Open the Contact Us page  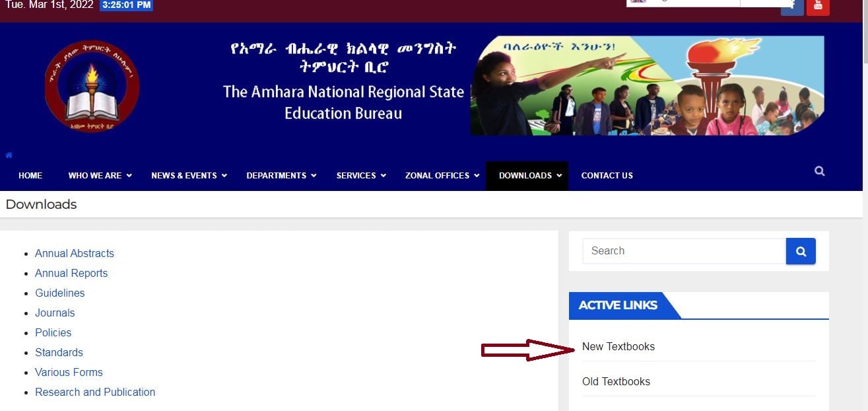pos(607,176)
